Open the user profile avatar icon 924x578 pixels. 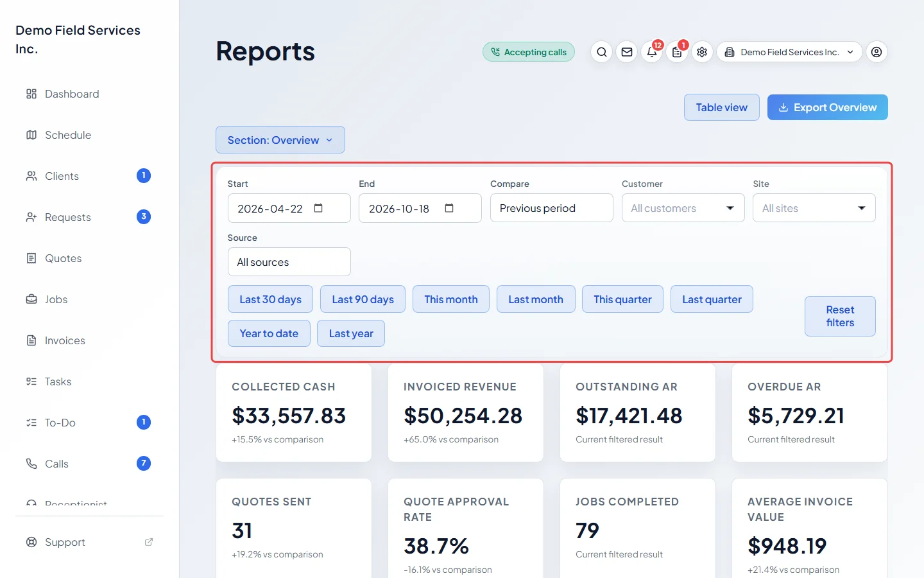[x=877, y=52]
